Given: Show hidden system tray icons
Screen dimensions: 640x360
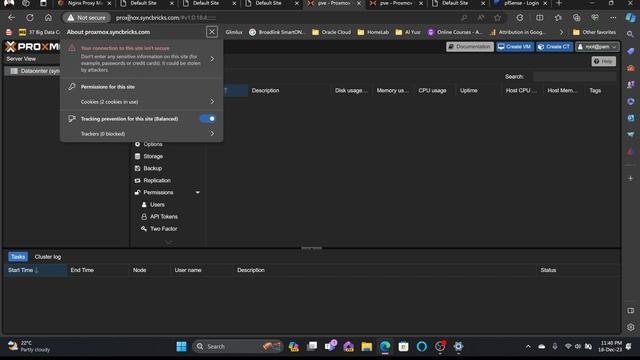Looking at the screenshot, I should pyautogui.click(x=528, y=347).
